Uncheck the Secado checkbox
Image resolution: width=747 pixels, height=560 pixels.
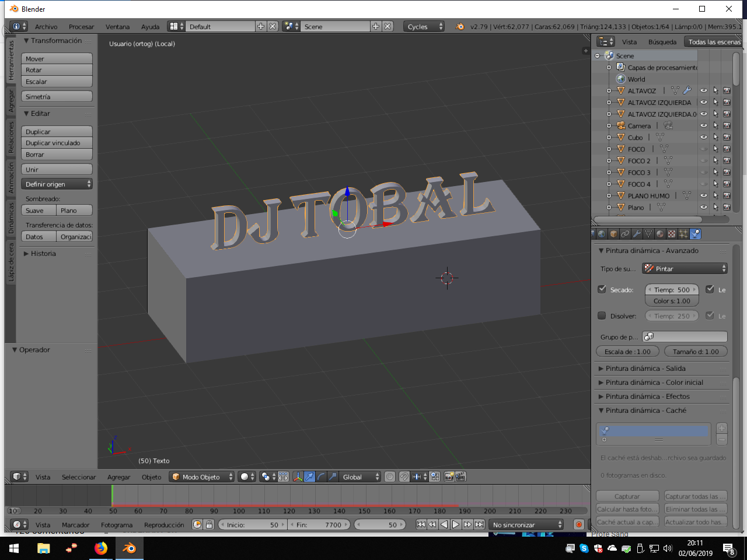[x=602, y=289]
